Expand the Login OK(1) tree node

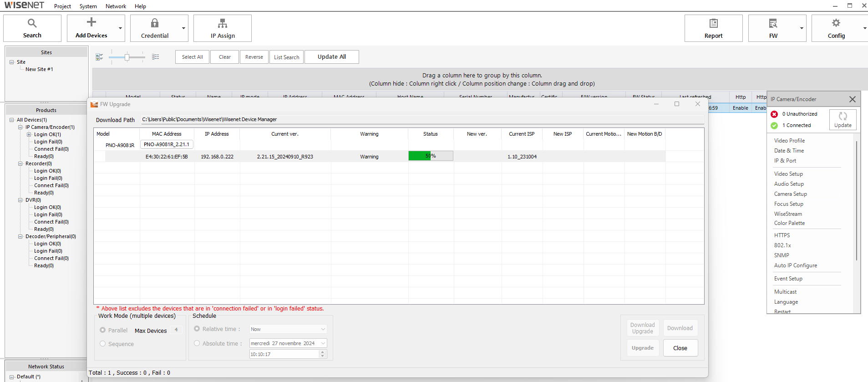tap(29, 135)
